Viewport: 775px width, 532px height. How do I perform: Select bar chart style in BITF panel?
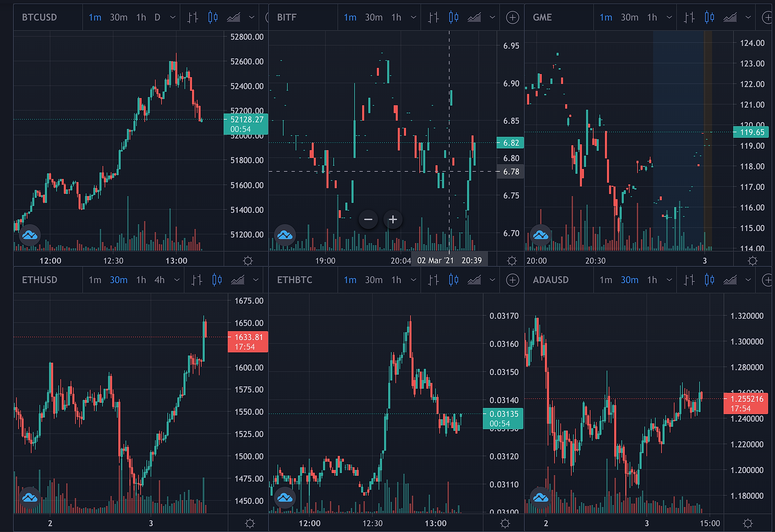tap(434, 17)
